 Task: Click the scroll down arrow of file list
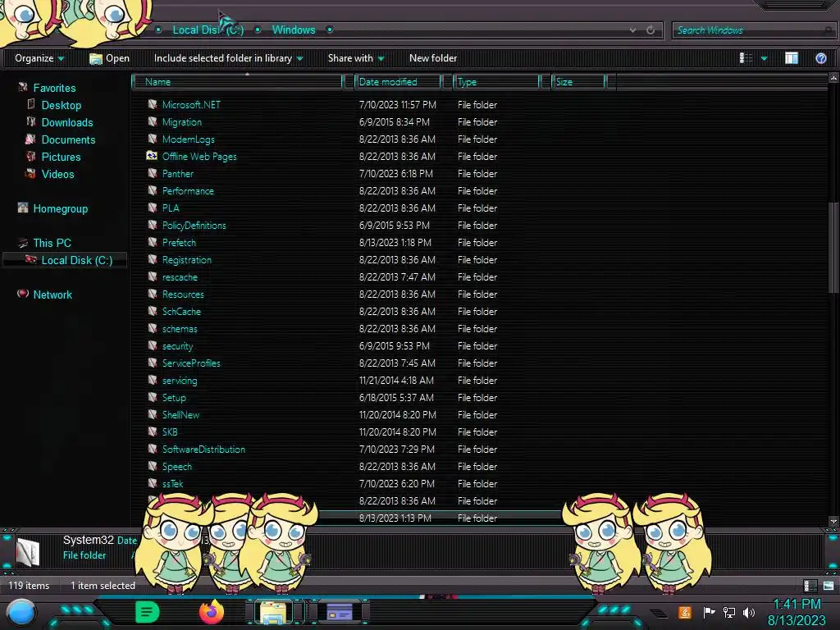coord(833,521)
